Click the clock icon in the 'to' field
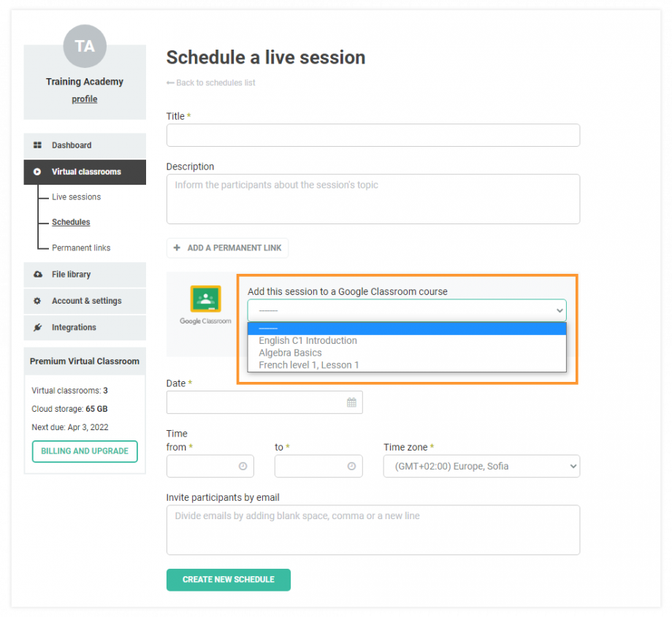The height and width of the screenshot is (617, 672). coord(353,466)
